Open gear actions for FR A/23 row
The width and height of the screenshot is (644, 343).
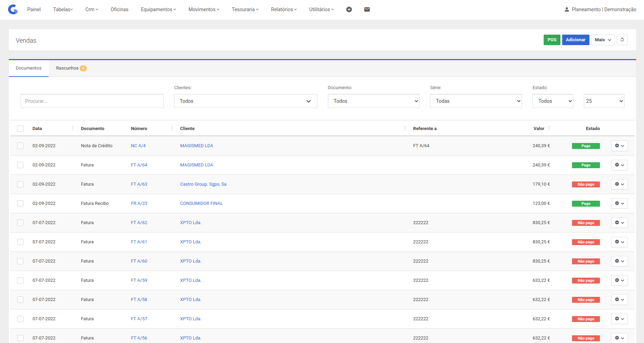pos(619,203)
